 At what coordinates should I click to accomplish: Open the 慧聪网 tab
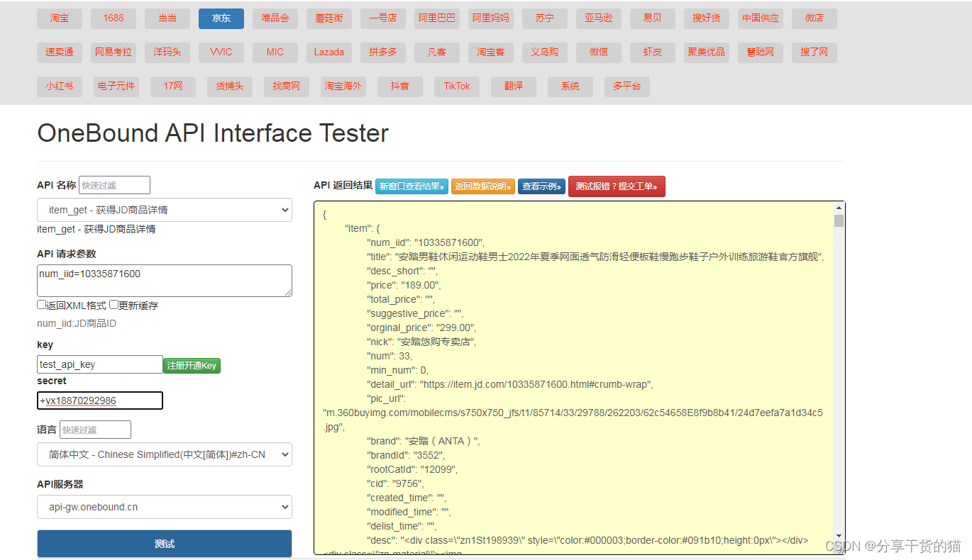click(x=761, y=52)
